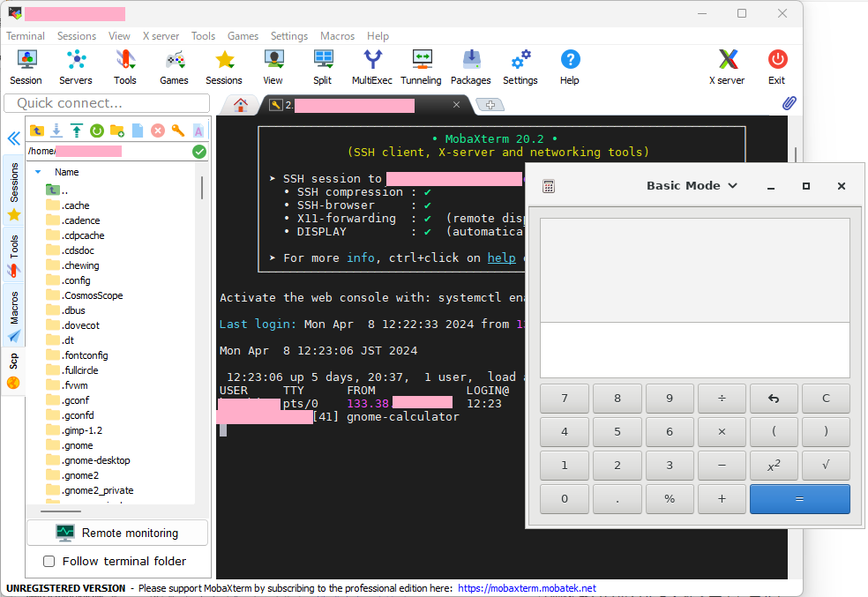Screen dimensions: 868x597
Task: Click the download arrow in the file browser toolbar
Action: coord(56,131)
